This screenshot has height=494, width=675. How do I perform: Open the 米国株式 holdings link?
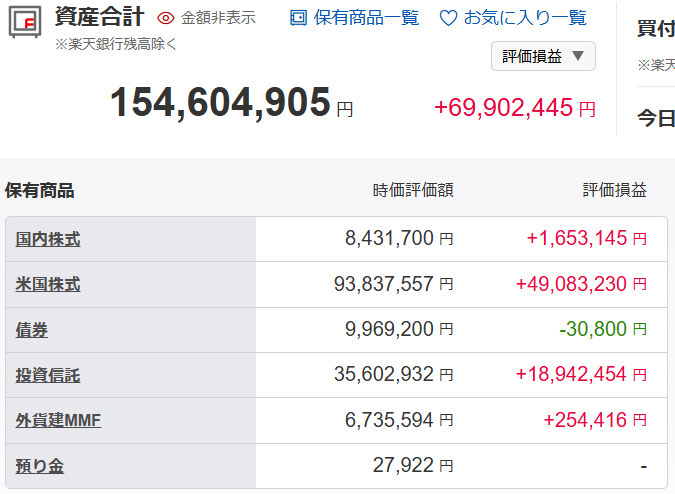click(x=48, y=285)
